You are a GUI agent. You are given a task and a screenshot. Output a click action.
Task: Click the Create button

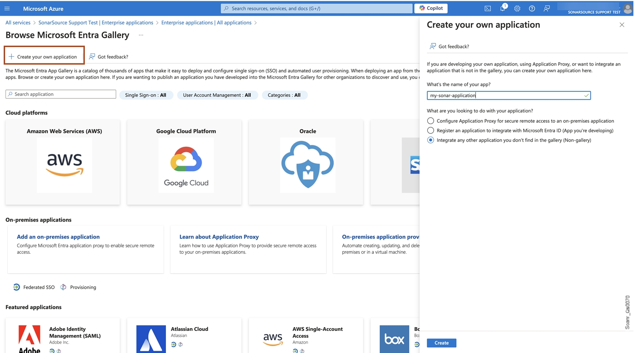[x=441, y=343]
